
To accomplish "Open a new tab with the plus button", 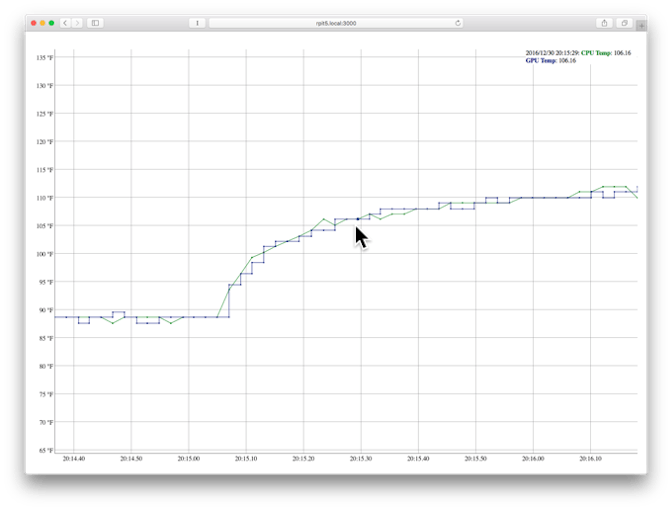I will point(642,26).
